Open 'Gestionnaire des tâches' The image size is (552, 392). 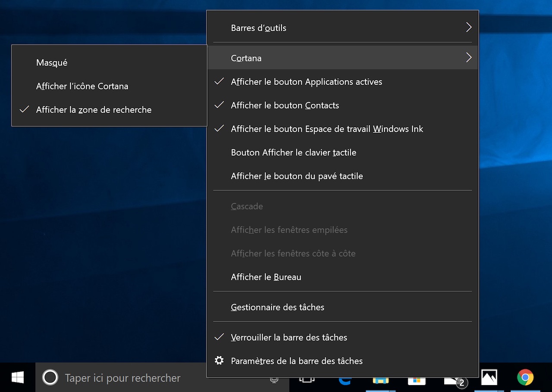tap(343, 307)
